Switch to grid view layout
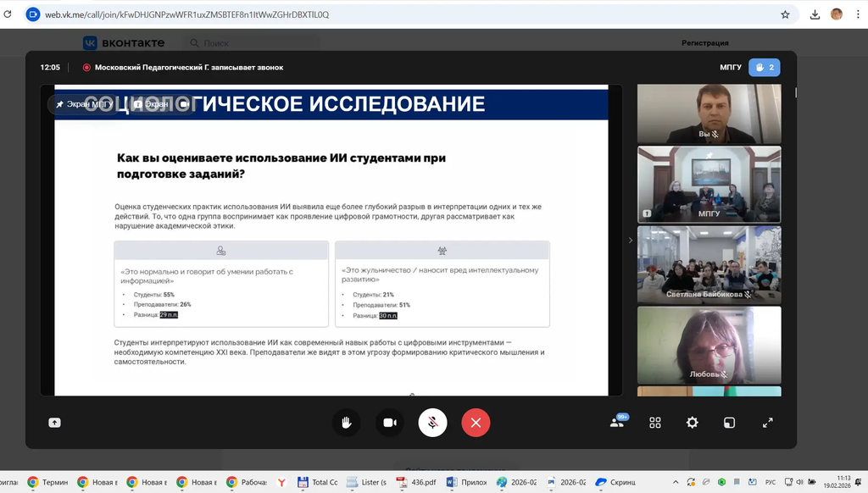This screenshot has width=868, height=493. click(655, 423)
